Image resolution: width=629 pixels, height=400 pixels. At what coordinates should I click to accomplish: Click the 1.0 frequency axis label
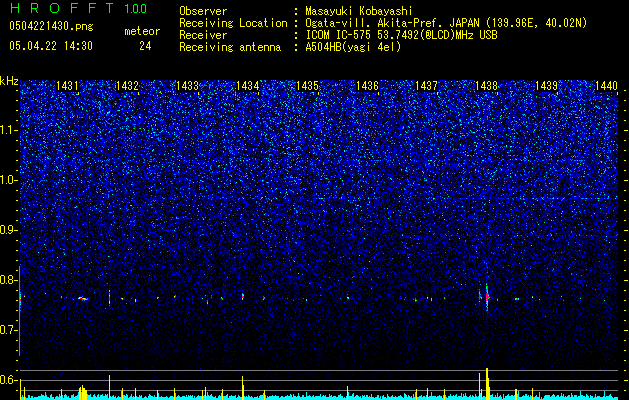[x=8, y=180]
